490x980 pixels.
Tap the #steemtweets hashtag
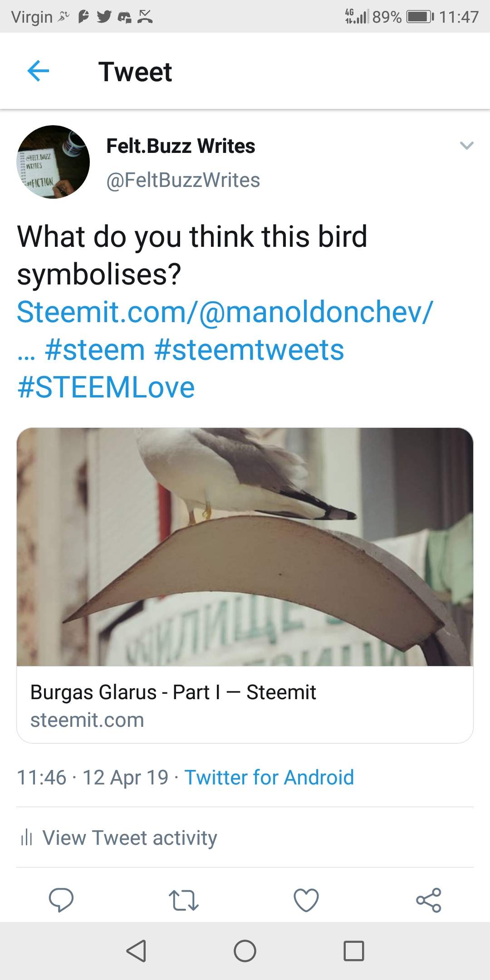coord(249,350)
